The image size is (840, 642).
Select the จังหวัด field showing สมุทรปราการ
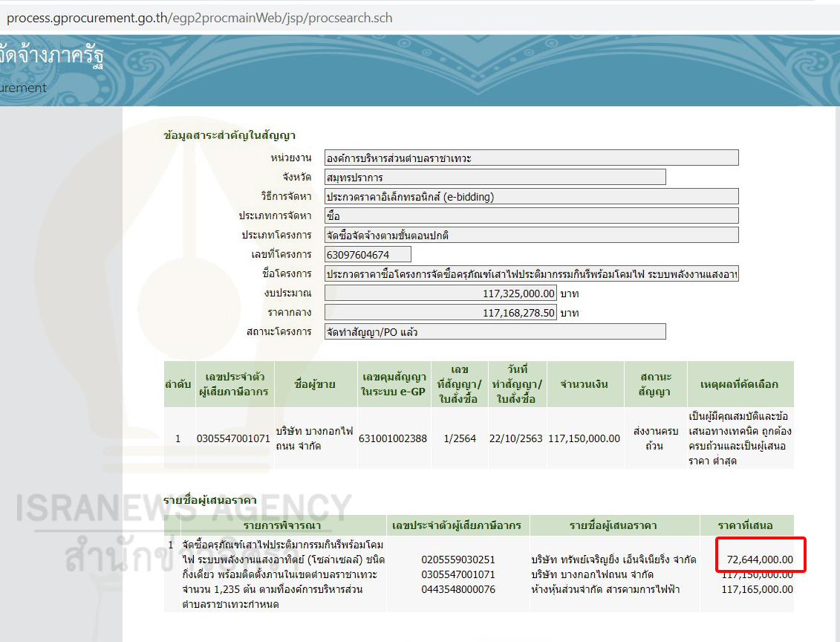pyautogui.click(x=495, y=177)
